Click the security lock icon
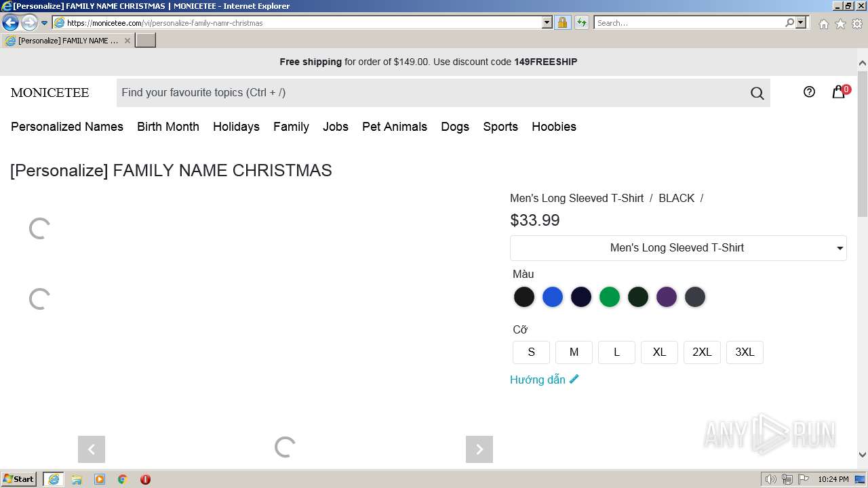868x488 pixels. (562, 22)
